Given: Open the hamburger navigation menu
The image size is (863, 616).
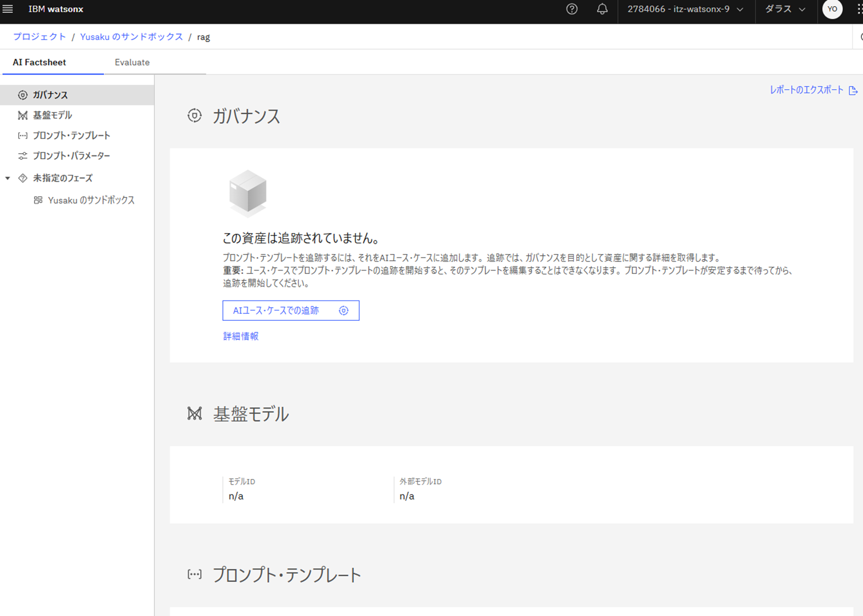Looking at the screenshot, I should [x=8, y=9].
